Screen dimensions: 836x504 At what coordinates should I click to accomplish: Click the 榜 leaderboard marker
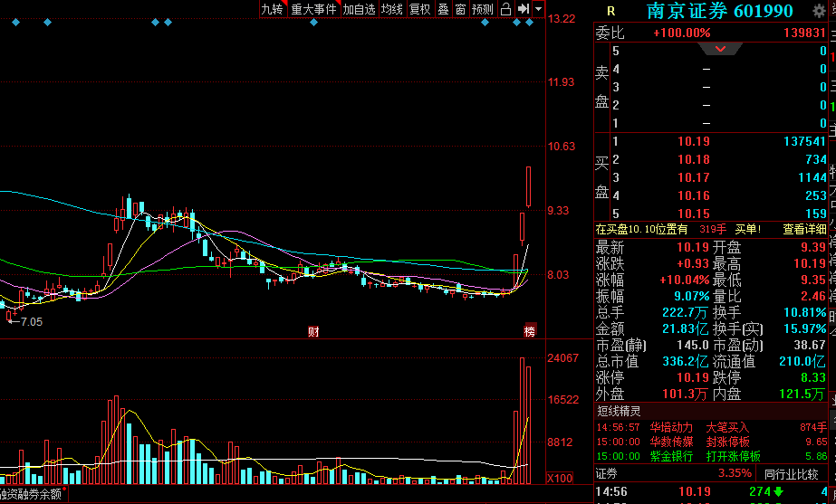tap(530, 331)
